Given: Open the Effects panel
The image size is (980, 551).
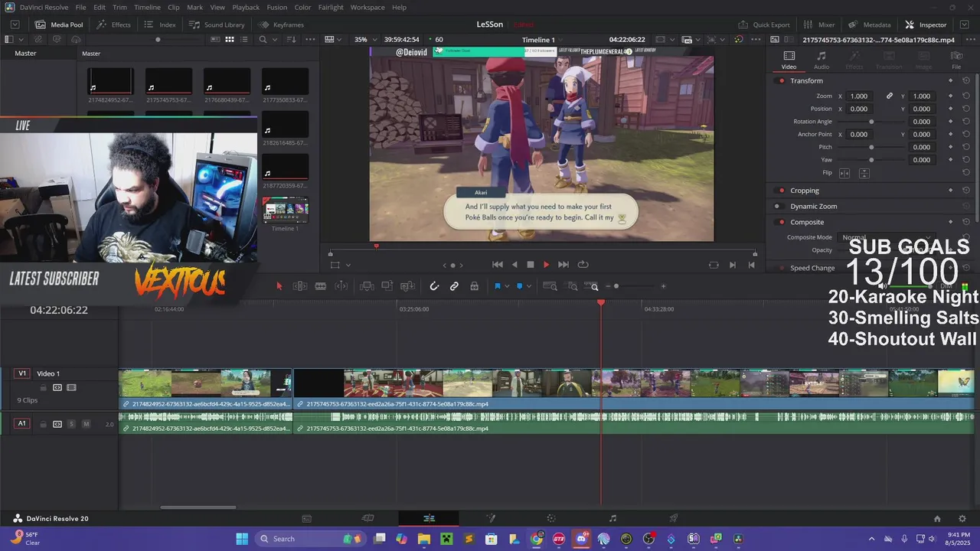Looking at the screenshot, I should pos(113,24).
